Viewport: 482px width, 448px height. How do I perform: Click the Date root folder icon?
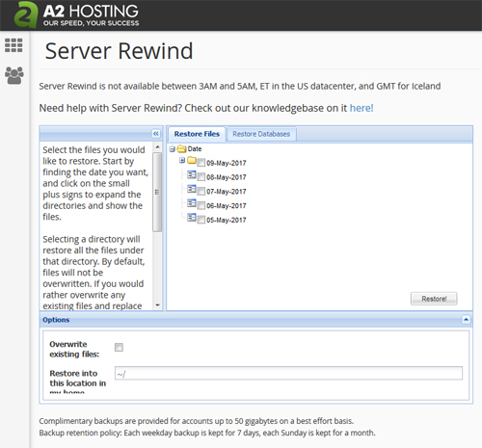[181, 148]
